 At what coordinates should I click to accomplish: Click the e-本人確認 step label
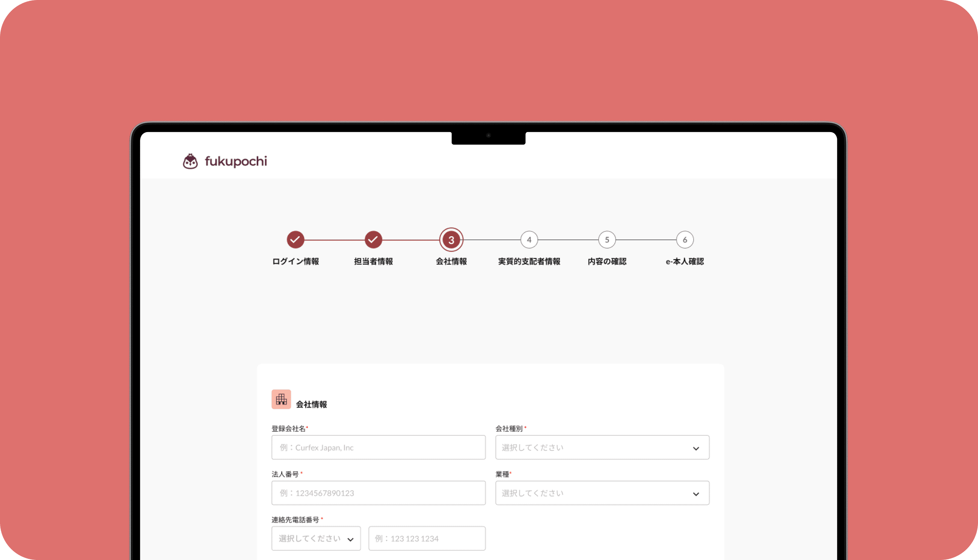(x=685, y=261)
